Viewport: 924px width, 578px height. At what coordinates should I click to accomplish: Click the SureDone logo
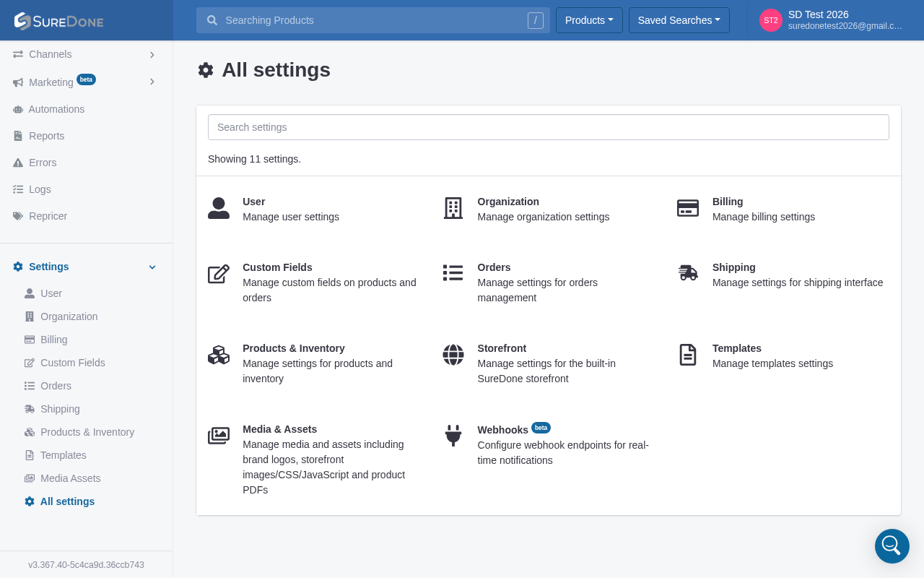click(x=58, y=21)
